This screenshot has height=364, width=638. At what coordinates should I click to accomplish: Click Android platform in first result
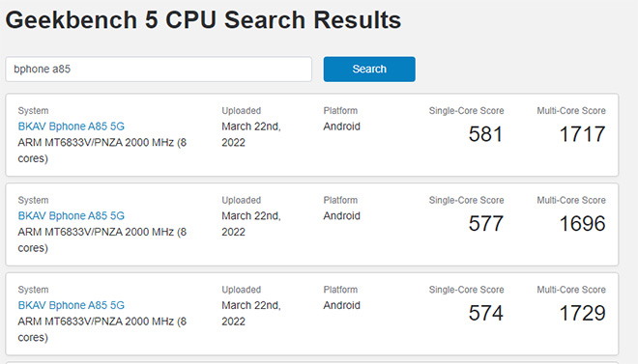(x=342, y=126)
